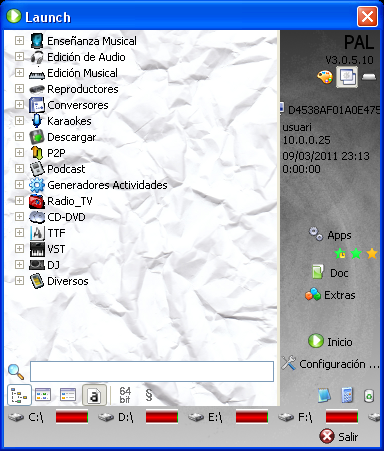
Task: Toggle the letter 'a' view button
Action: click(94, 395)
